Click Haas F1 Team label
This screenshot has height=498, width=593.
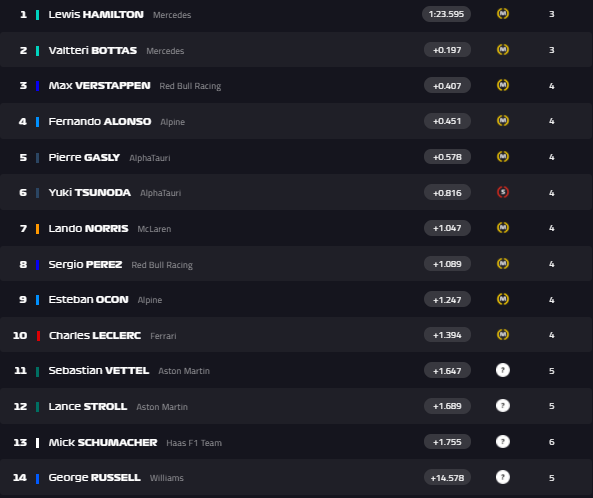pyautogui.click(x=194, y=443)
